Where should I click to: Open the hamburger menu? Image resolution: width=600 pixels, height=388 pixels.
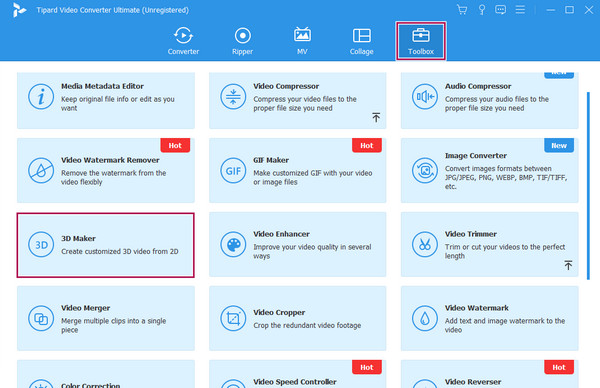tap(520, 10)
